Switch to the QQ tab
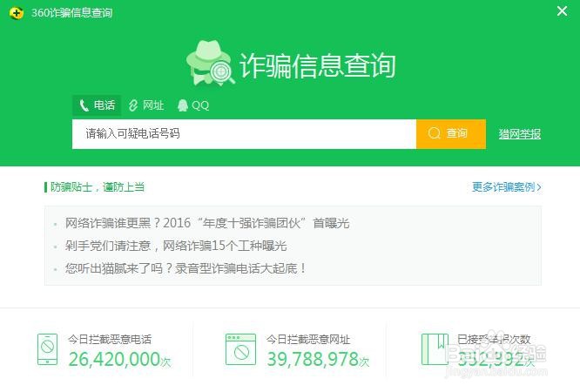 coord(193,105)
